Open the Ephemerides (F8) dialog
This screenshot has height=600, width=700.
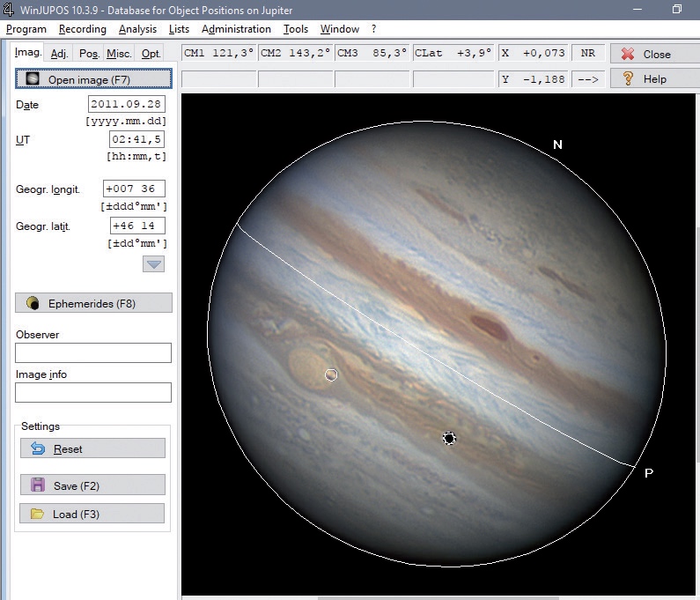coord(93,303)
